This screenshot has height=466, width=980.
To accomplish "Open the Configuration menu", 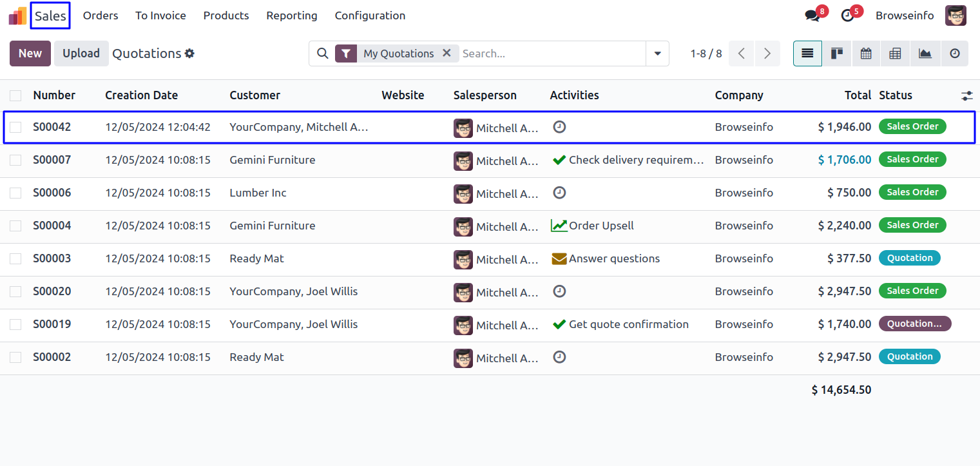I will [x=370, y=15].
